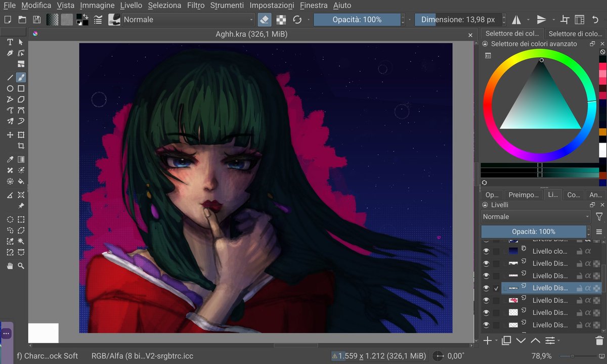Select the Polygon tool
Viewport: 607px width, 364px height.
10,100
